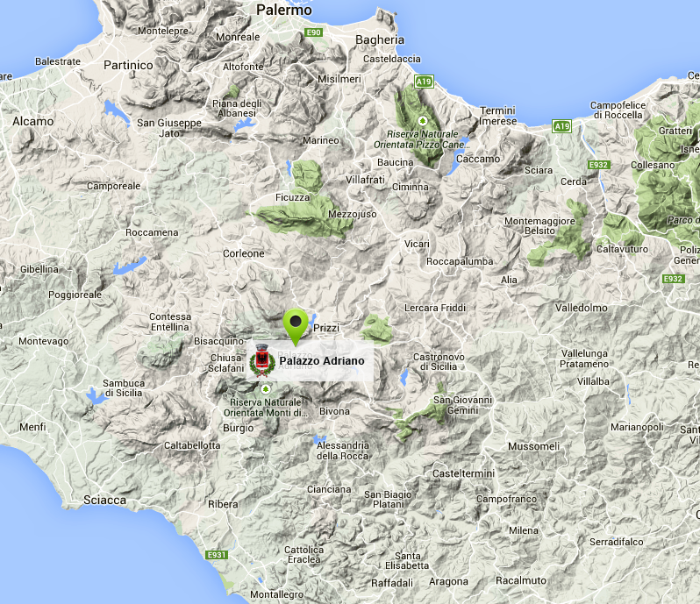Click the Termini Imerese label
The width and height of the screenshot is (700, 604).
497,116
